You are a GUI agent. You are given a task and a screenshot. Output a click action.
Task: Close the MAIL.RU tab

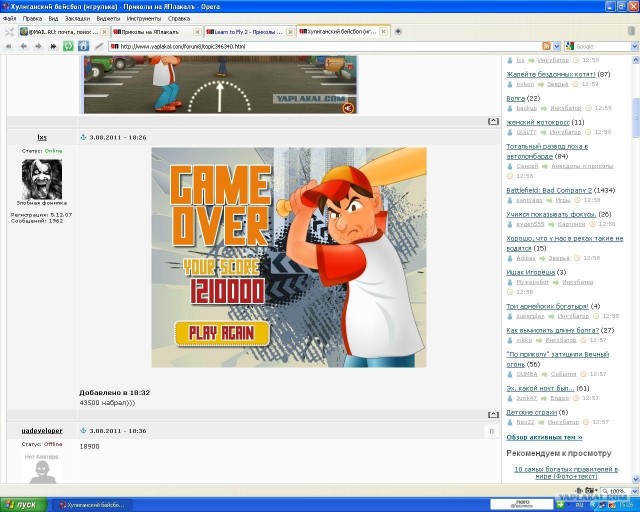coord(104,32)
